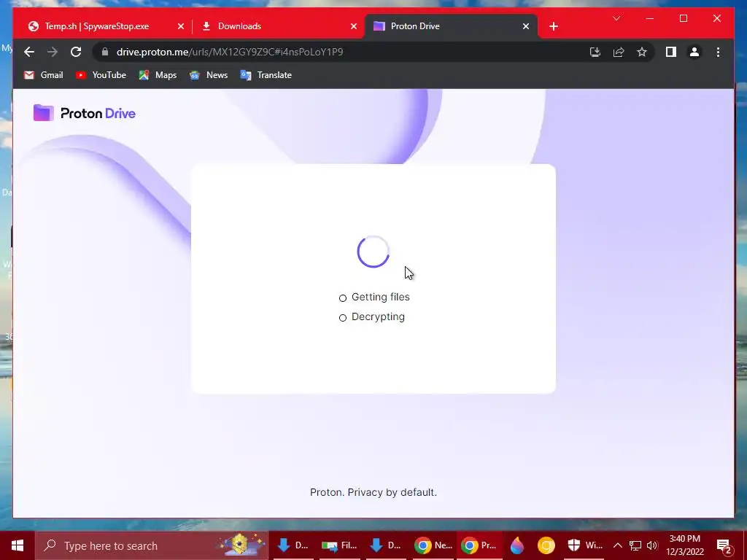
Task: Select the Proton Drive tab
Action: click(415, 26)
